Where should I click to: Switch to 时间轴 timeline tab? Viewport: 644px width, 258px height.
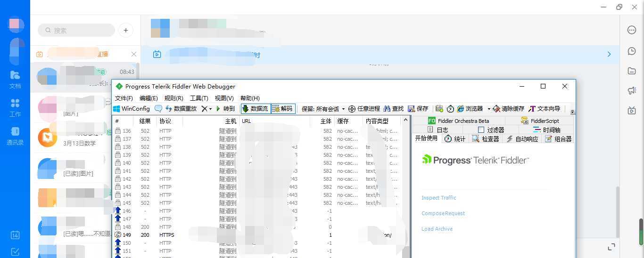point(546,130)
